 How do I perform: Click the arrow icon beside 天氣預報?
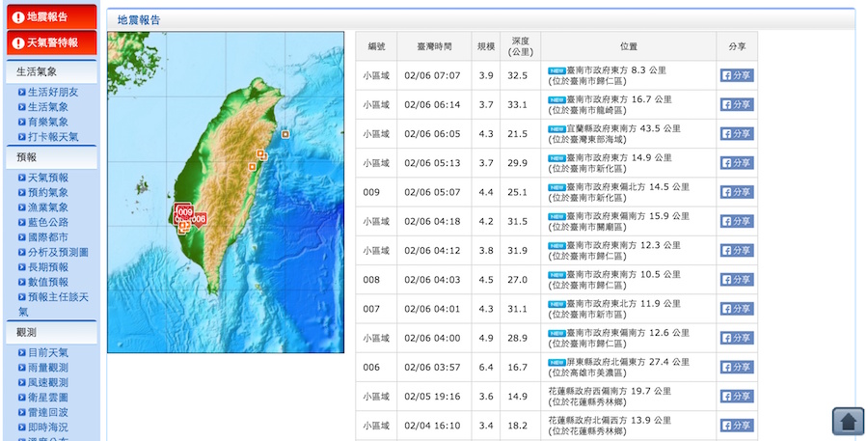click(x=21, y=178)
